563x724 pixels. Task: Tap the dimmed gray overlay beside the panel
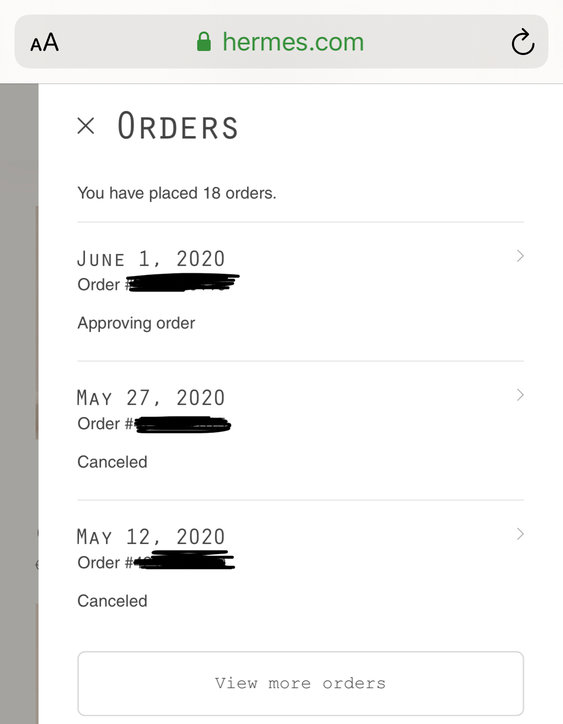pyautogui.click(x=19, y=404)
